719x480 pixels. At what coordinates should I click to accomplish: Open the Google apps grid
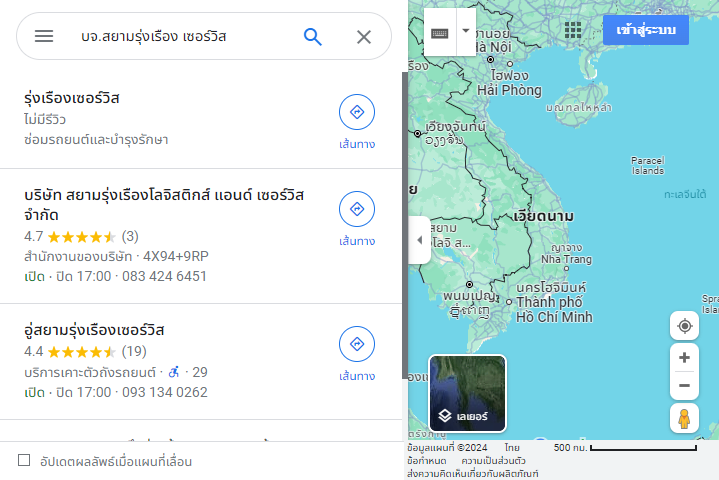pos(573,30)
